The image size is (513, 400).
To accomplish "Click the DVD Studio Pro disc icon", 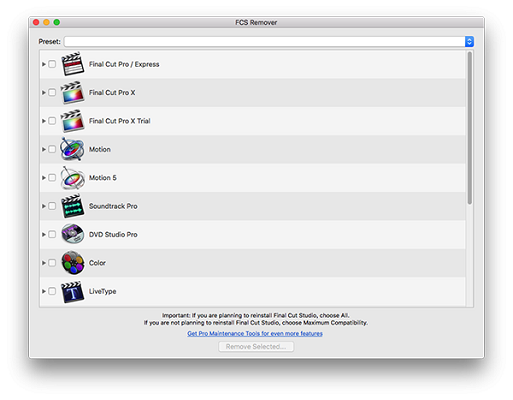I will [x=72, y=234].
